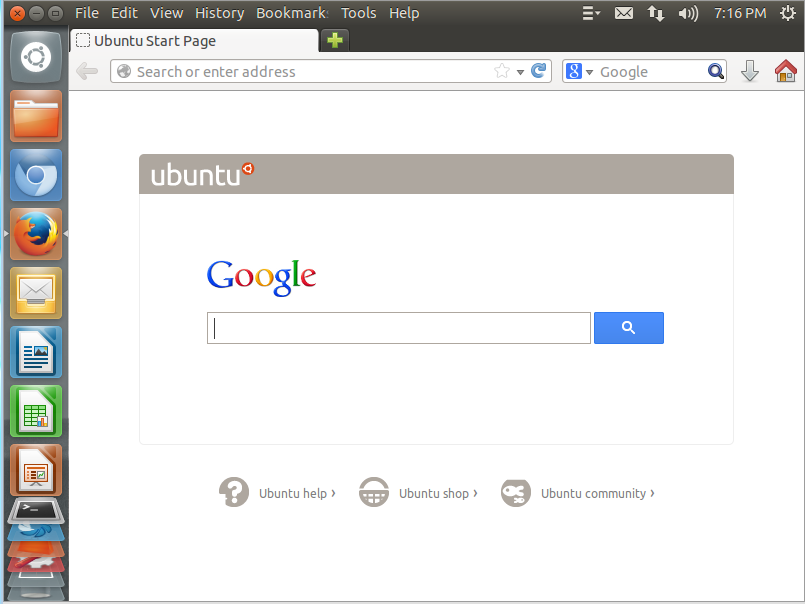The width and height of the screenshot is (805, 604).
Task: Open new tab with plus icon
Action: tap(335, 40)
